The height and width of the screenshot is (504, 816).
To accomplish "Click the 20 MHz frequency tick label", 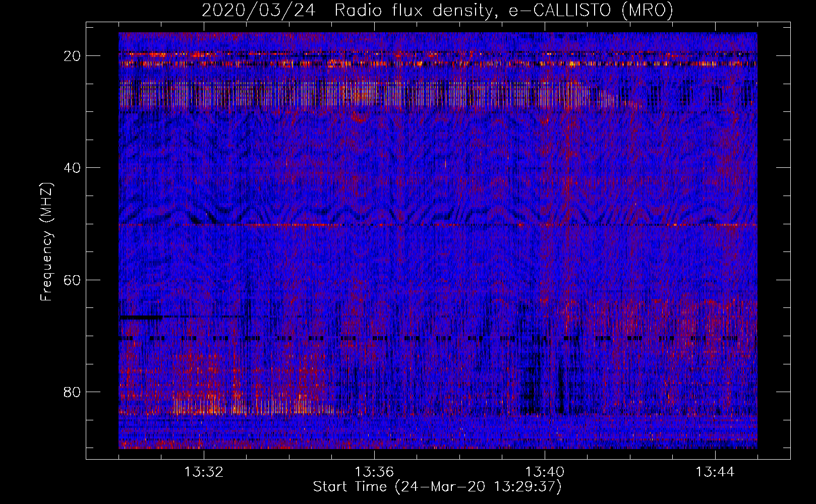I will tap(72, 55).
